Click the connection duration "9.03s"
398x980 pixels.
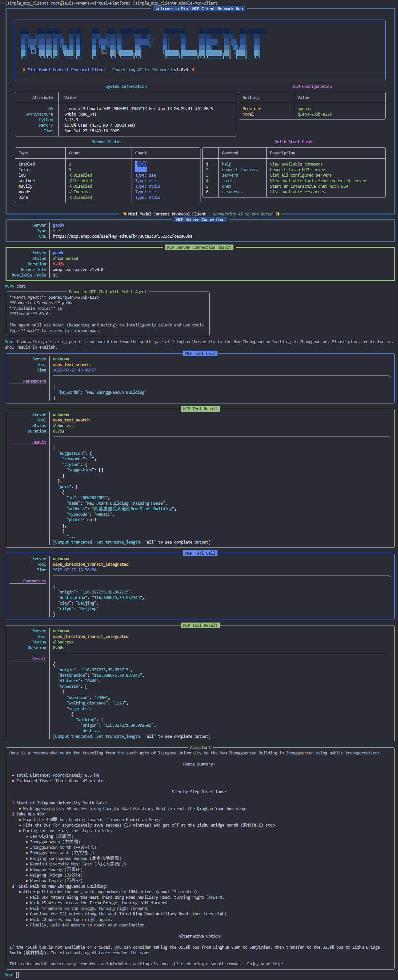pyautogui.click(x=58, y=264)
